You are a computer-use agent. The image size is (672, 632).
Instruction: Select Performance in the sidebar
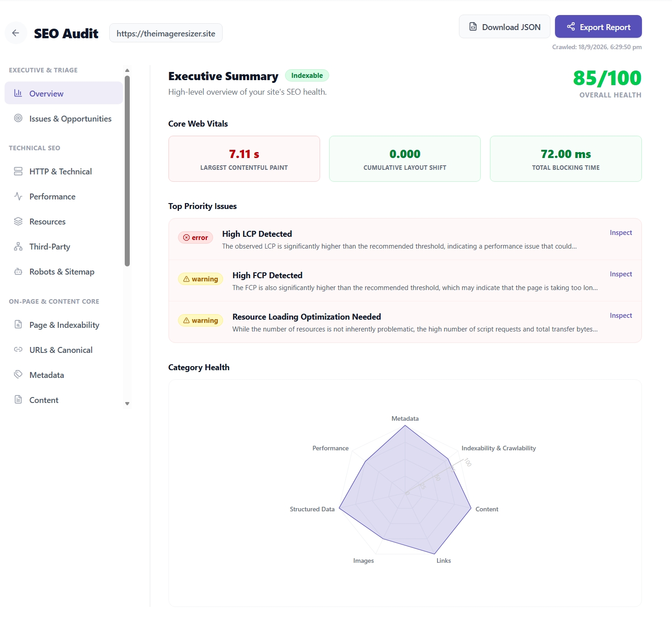pos(64,196)
